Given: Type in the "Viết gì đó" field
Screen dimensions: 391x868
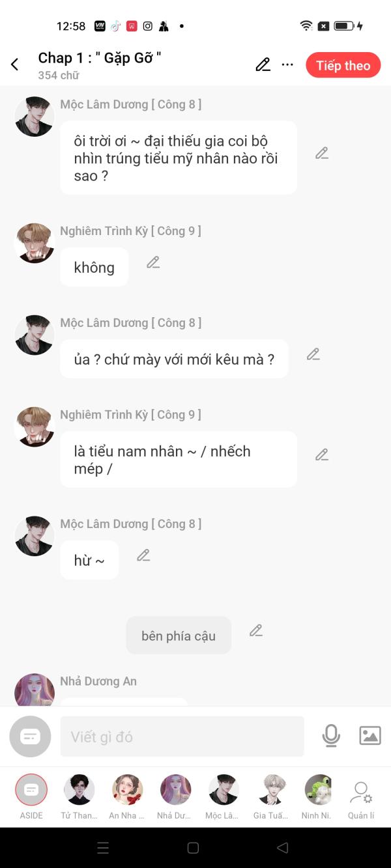Looking at the screenshot, I should (182, 736).
